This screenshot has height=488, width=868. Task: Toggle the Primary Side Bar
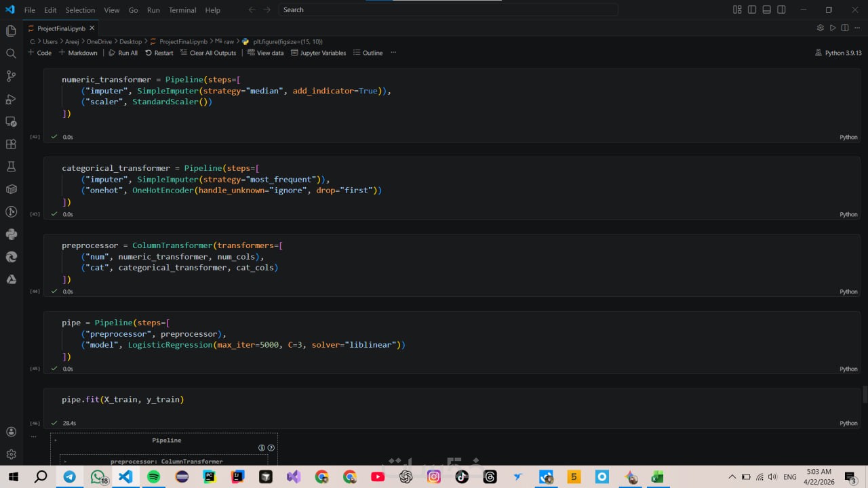pyautogui.click(x=752, y=10)
